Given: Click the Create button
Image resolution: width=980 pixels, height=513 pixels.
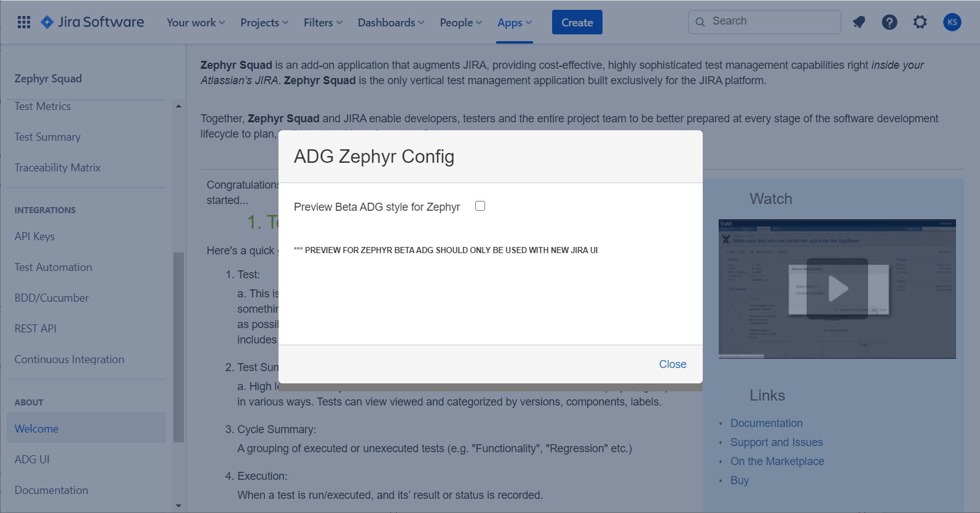Looking at the screenshot, I should tap(577, 22).
